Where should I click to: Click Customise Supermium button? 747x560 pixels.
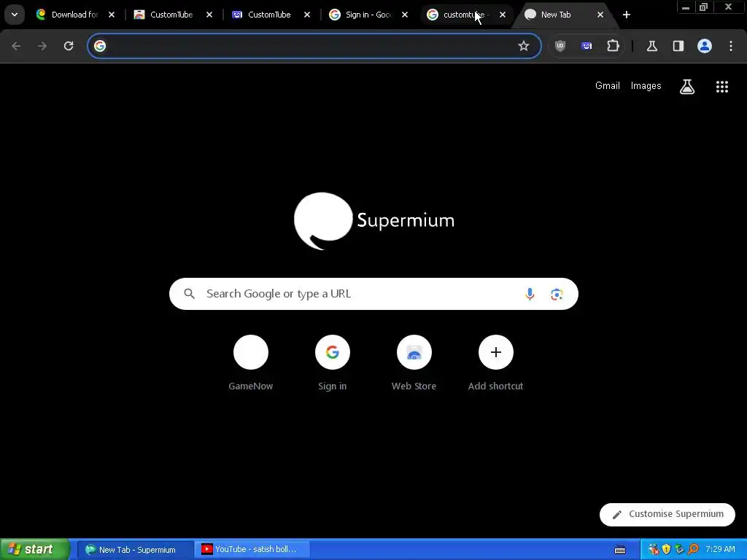(x=667, y=514)
